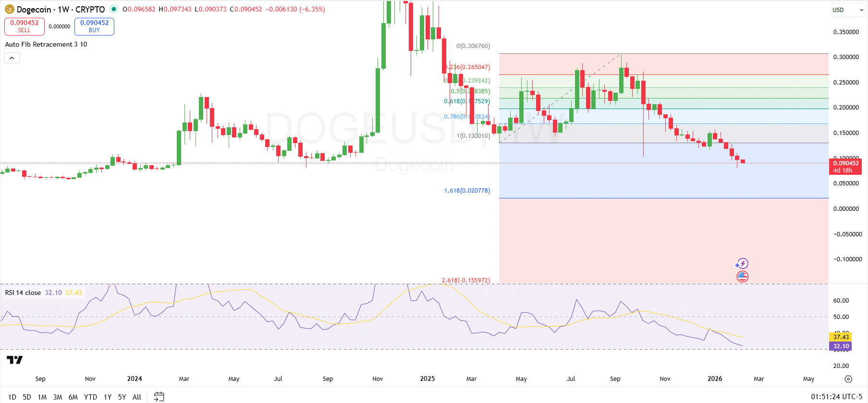Select the 5Y time range
Image resolution: width=868 pixels, height=403 pixels.
[122, 397]
